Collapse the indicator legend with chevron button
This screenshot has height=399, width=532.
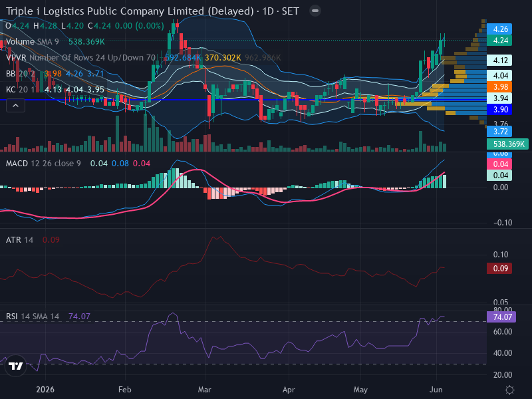(15, 106)
